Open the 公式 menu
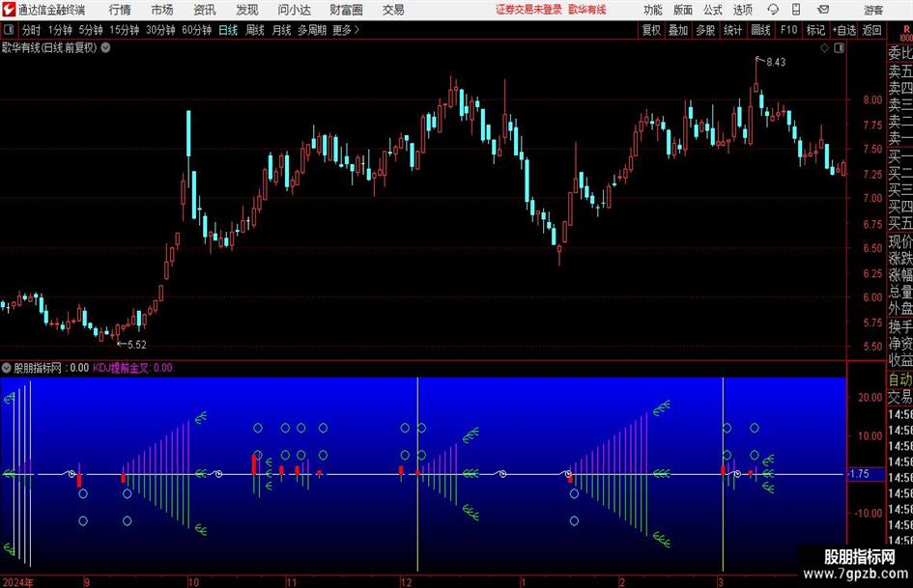This screenshot has height=588, width=913. pos(712,10)
